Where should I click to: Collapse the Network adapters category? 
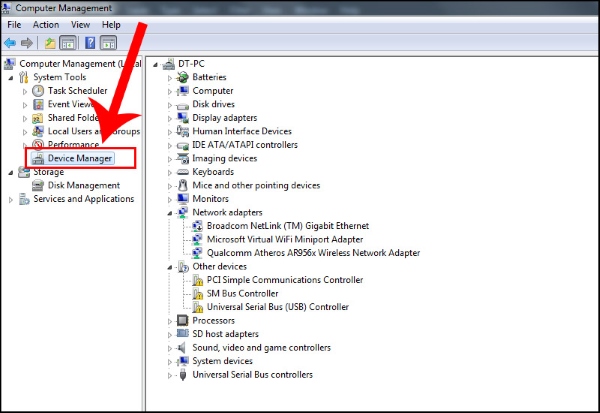(170, 212)
